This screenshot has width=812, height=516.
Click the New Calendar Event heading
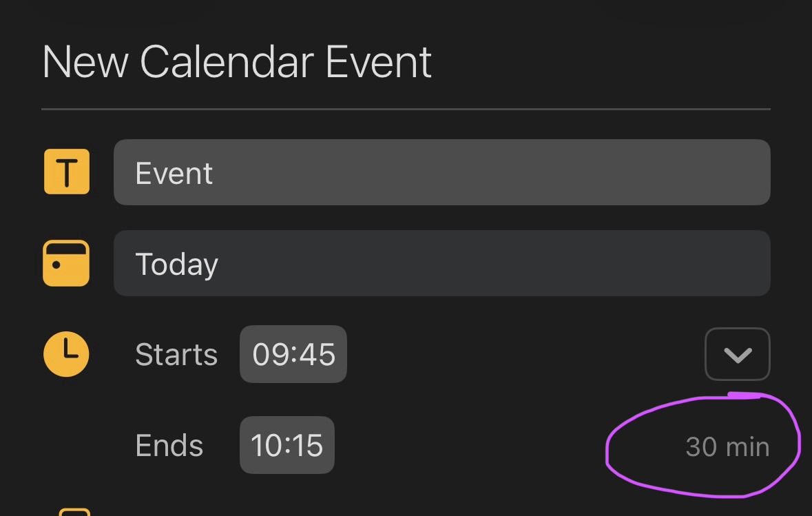[x=237, y=62]
